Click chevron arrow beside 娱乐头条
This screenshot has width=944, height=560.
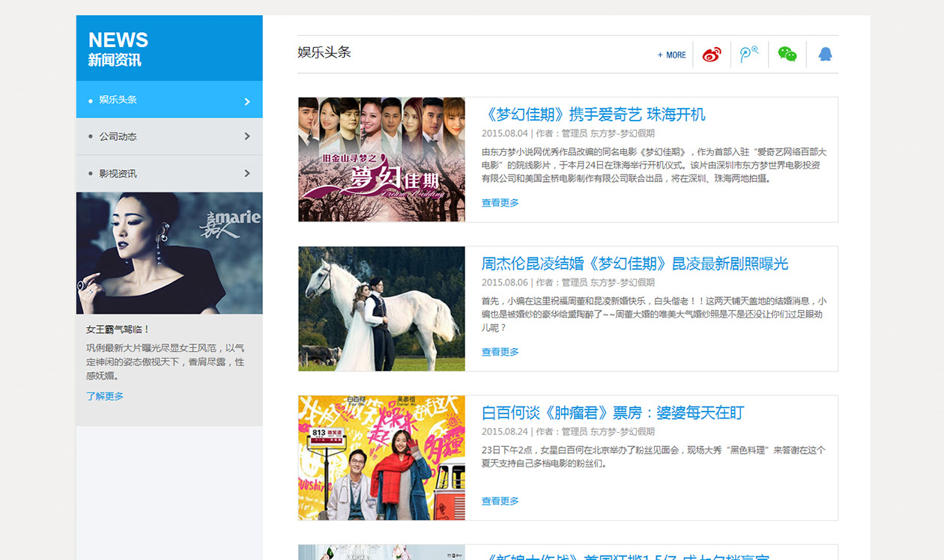click(x=247, y=101)
